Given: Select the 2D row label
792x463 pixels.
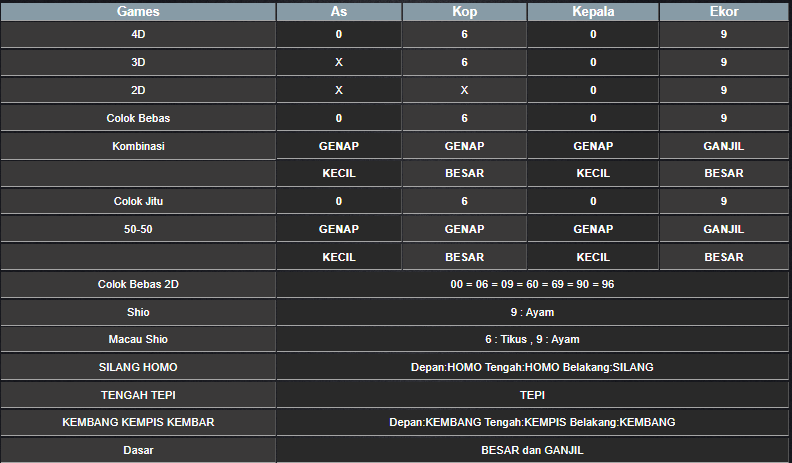Looking at the screenshot, I should tap(138, 90).
